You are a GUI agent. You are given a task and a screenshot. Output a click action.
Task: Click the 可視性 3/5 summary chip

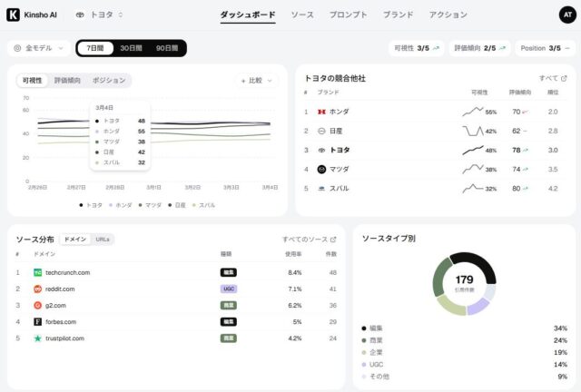(x=416, y=48)
